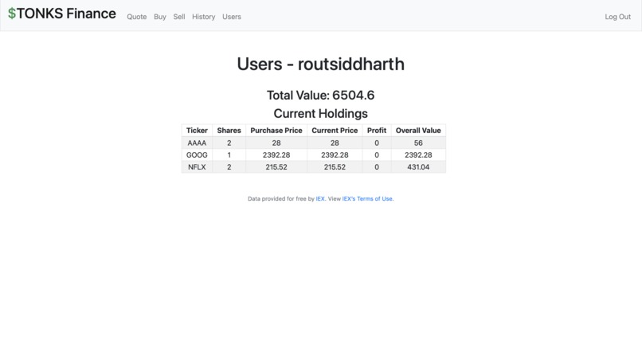
Task: Go to the Quote page
Action: (x=137, y=17)
